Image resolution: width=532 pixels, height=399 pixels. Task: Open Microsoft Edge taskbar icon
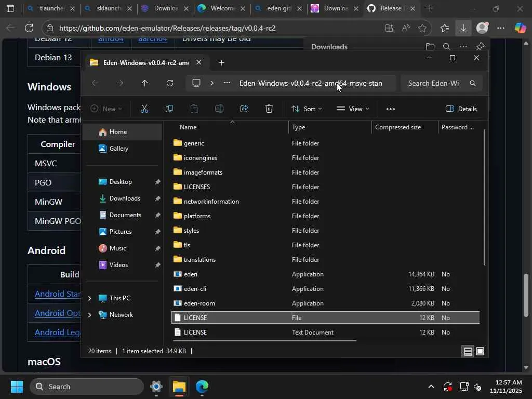tap(202, 387)
